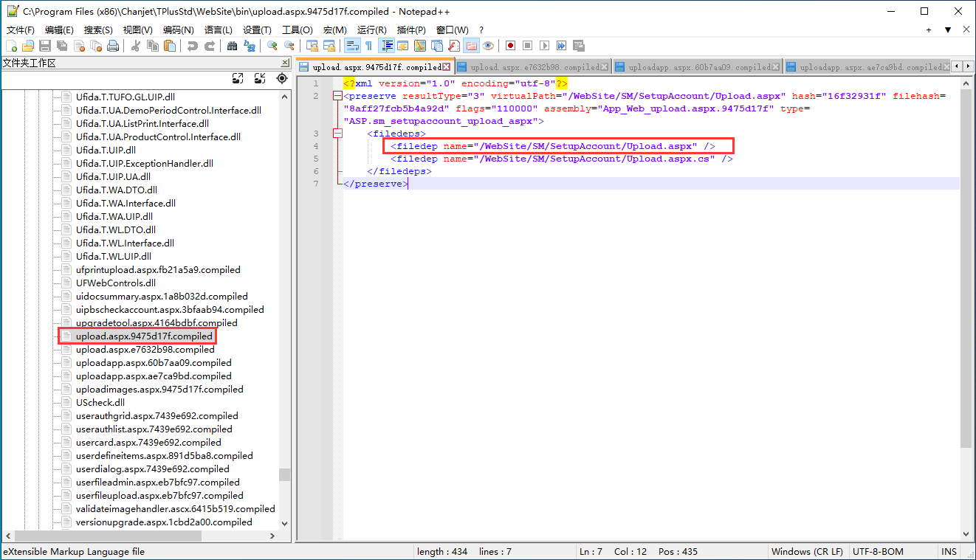Toggle show all characters pilcrow icon
976x560 pixels.
369,46
